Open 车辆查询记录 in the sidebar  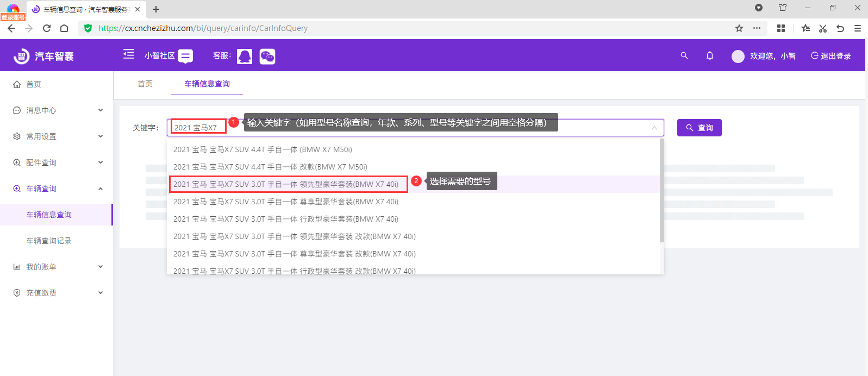click(57, 241)
